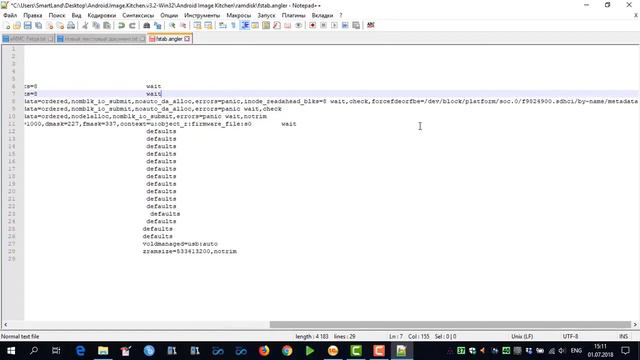Open Firefox from the taskbar

(264, 351)
